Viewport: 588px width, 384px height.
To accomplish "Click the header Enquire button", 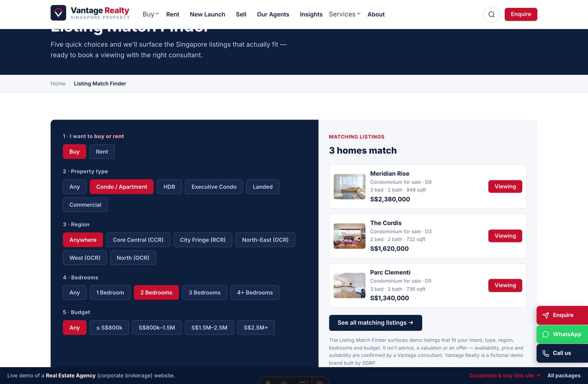I will (x=521, y=14).
